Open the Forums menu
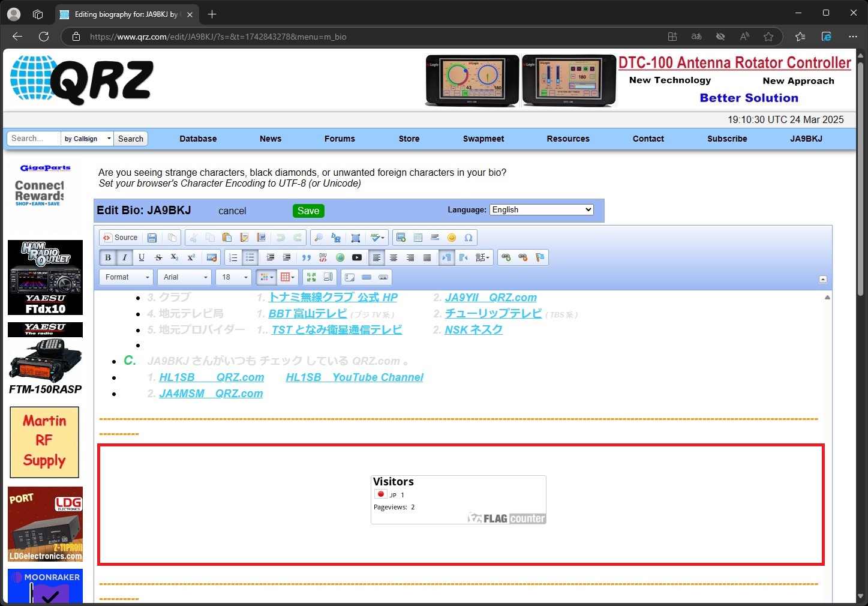Image resolution: width=868 pixels, height=606 pixels. point(340,139)
